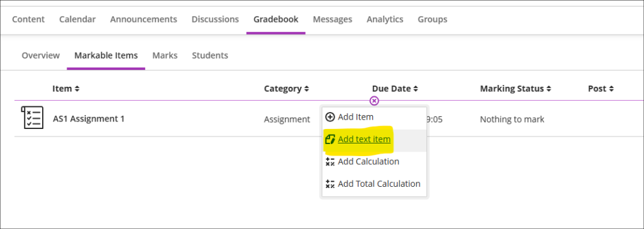This screenshot has width=644, height=229.
Task: Select the Students sub-tab
Action: [210, 55]
